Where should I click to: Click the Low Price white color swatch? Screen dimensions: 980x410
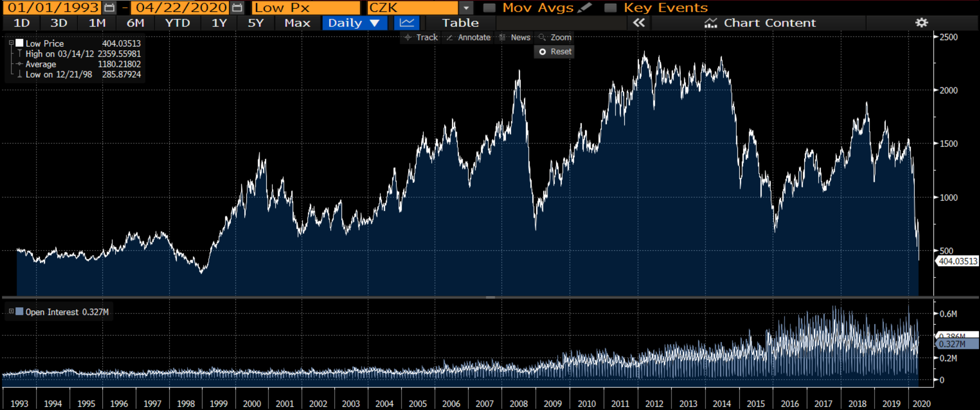[20, 43]
